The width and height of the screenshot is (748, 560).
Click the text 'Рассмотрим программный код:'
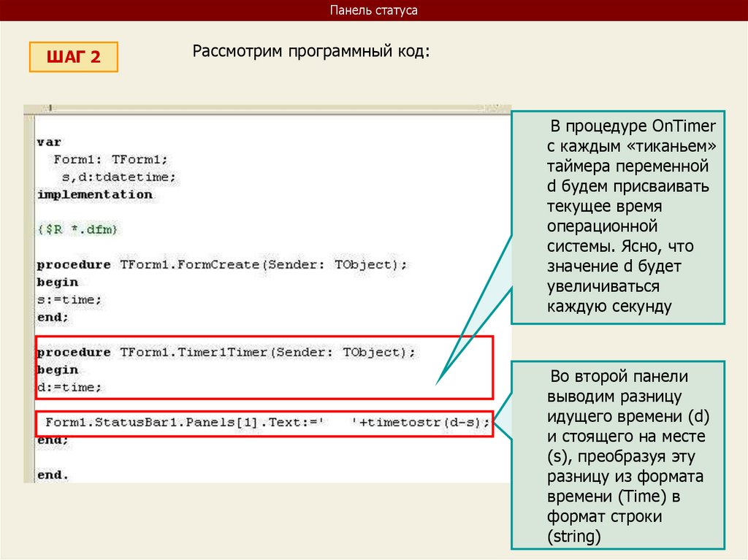[311, 50]
